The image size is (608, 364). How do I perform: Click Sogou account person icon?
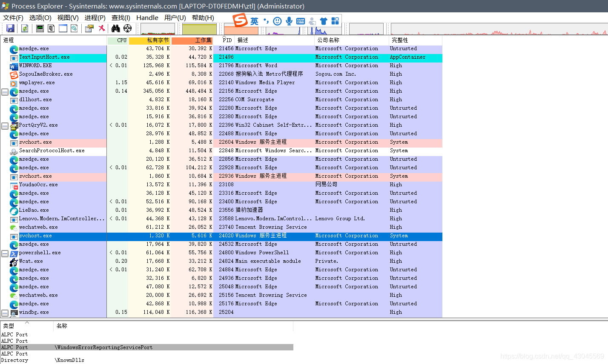pos(312,21)
